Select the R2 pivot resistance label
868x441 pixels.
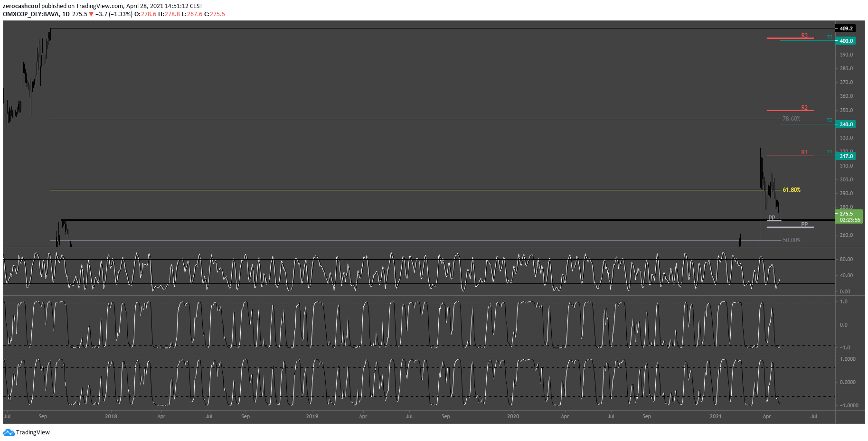coord(804,108)
